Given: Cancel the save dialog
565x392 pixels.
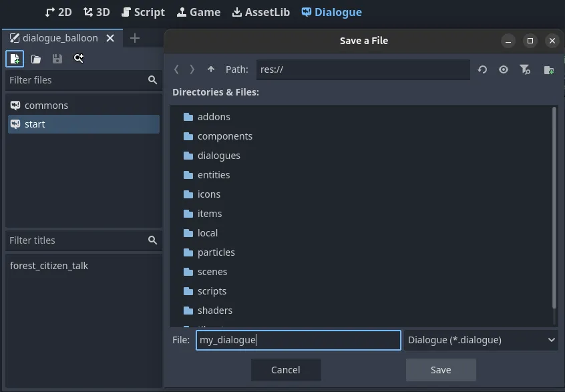Looking at the screenshot, I should 286,369.
